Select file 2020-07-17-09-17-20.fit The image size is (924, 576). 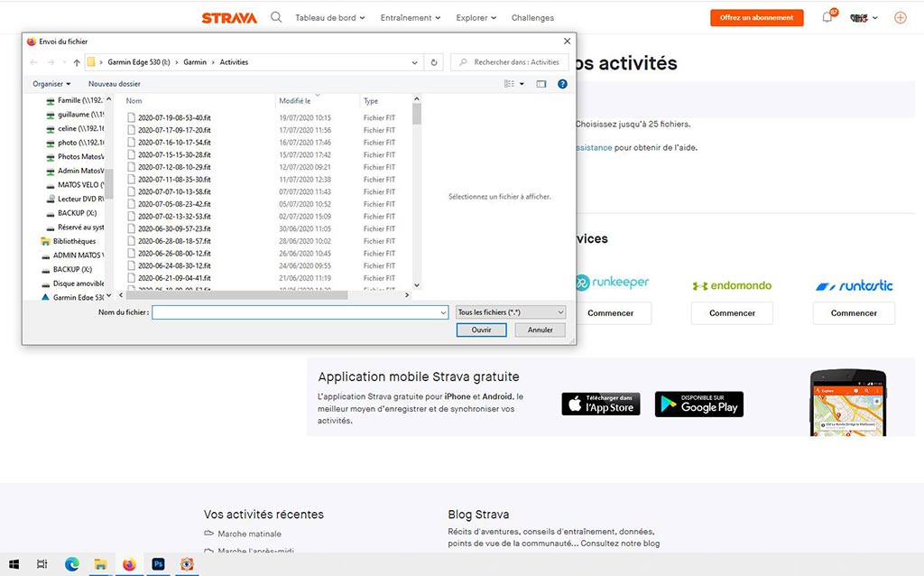click(x=174, y=130)
